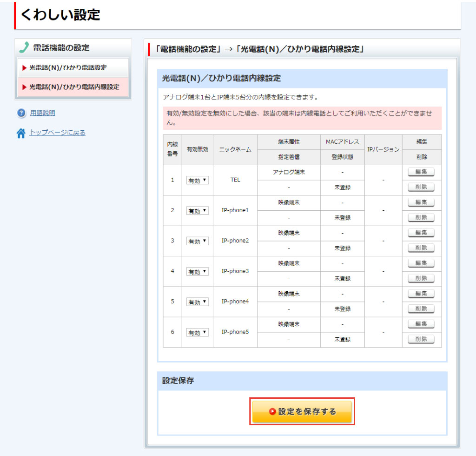Click 設定保存 section heading

(178, 380)
